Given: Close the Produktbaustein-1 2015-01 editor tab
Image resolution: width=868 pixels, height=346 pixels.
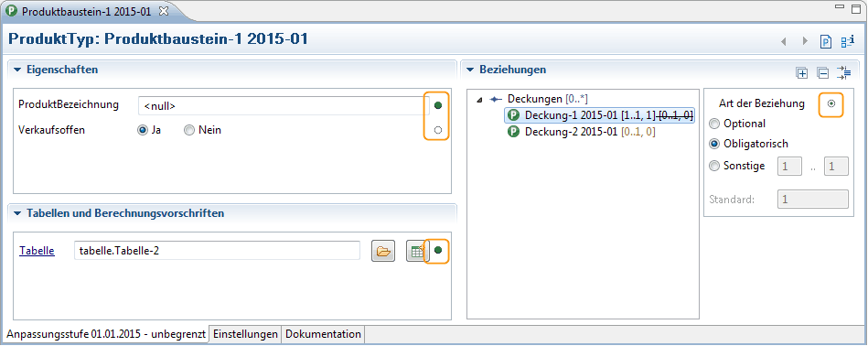Looking at the screenshot, I should [x=163, y=10].
